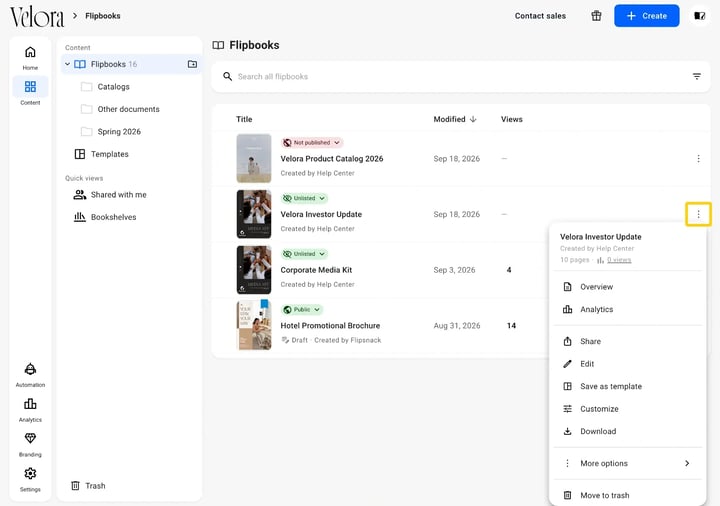Click the search magnifier icon
Image resolution: width=720 pixels, height=506 pixels.
pos(227,76)
